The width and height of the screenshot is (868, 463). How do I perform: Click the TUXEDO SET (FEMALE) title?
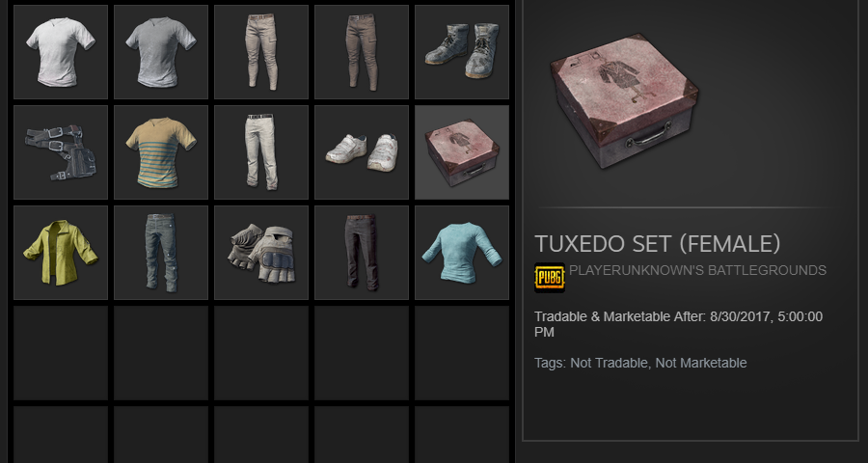[657, 244]
